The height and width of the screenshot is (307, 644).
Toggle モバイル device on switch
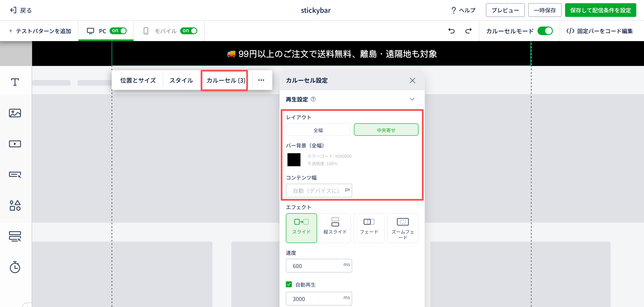click(x=188, y=31)
